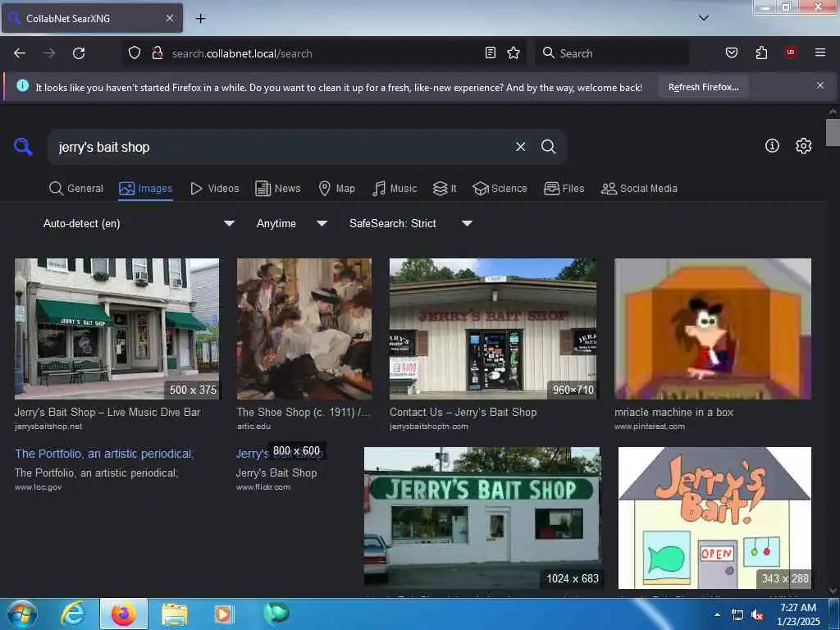Reload the current page
This screenshot has width=840, height=630.
[x=79, y=53]
